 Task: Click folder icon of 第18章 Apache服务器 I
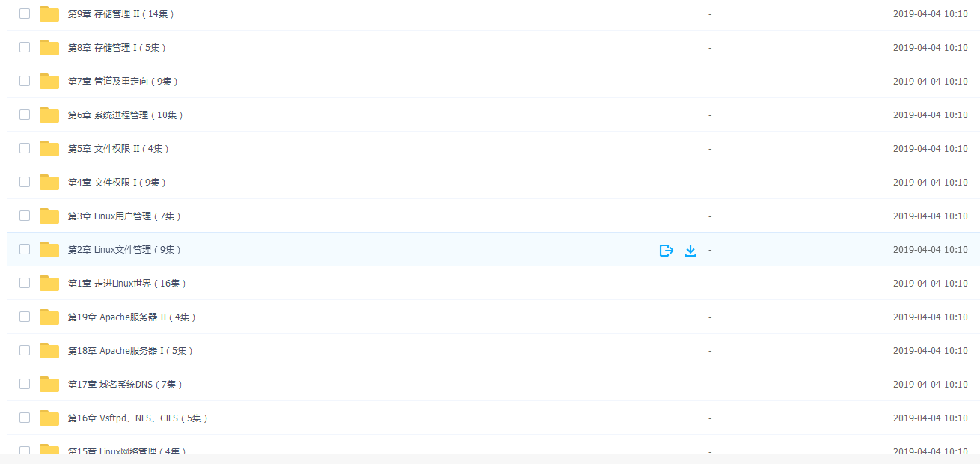click(49, 351)
